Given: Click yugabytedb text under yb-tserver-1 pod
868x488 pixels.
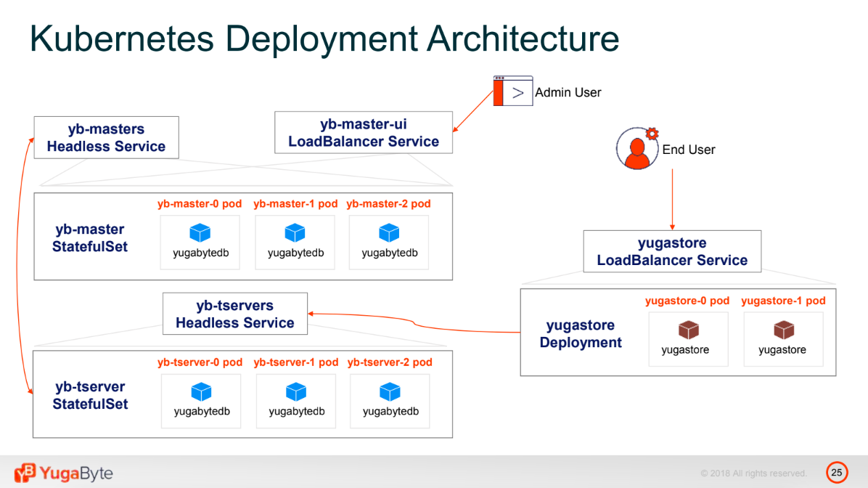Looking at the screenshot, I should coord(297,412).
